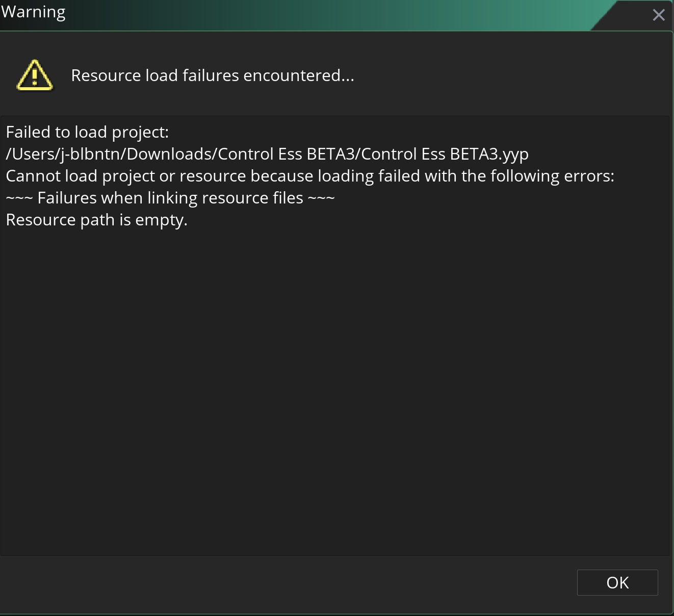This screenshot has width=674, height=616.
Task: Click the 'Failed to load project:' line
Action: 87,132
